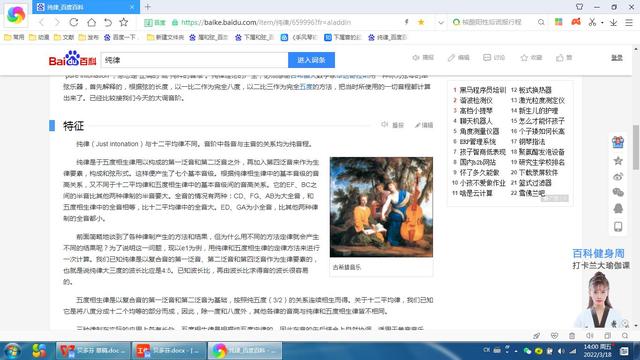
Task: Click the heart icon in browser status bar
Action: click(554, 336)
